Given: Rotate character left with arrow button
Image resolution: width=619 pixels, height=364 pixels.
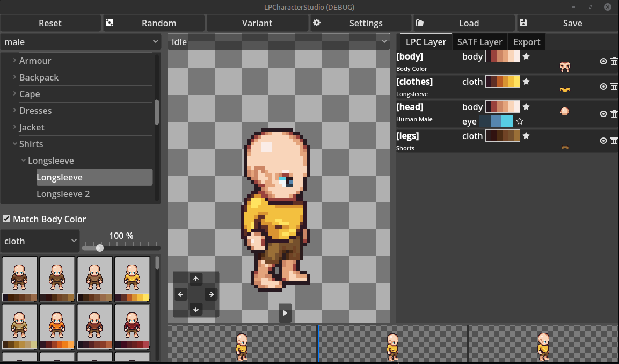Looking at the screenshot, I should 181,294.
